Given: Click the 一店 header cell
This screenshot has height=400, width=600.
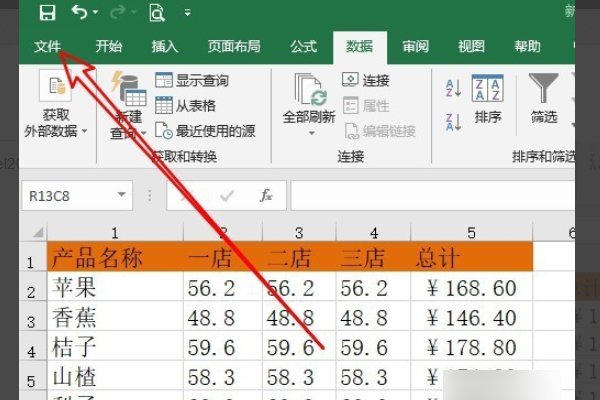Looking at the screenshot, I should click(223, 256).
